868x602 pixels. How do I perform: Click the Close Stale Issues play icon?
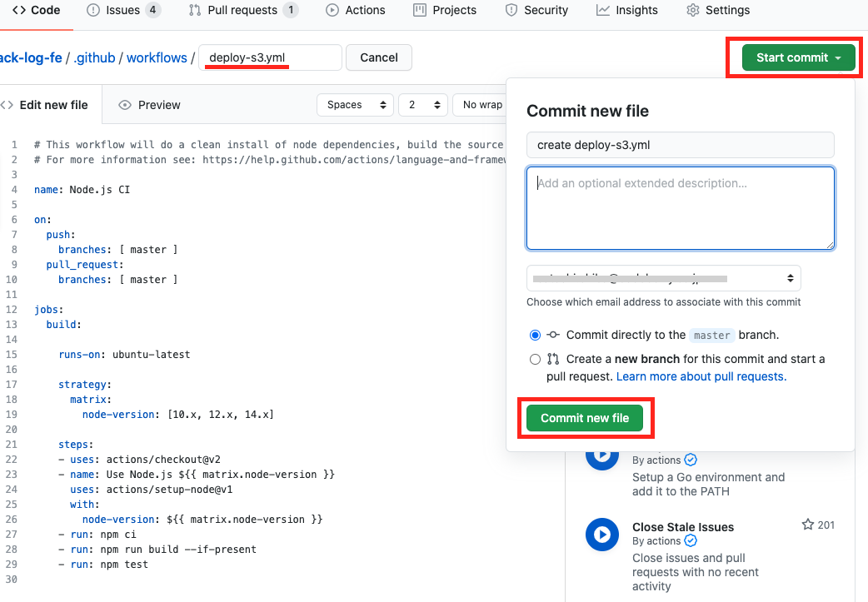(x=602, y=535)
